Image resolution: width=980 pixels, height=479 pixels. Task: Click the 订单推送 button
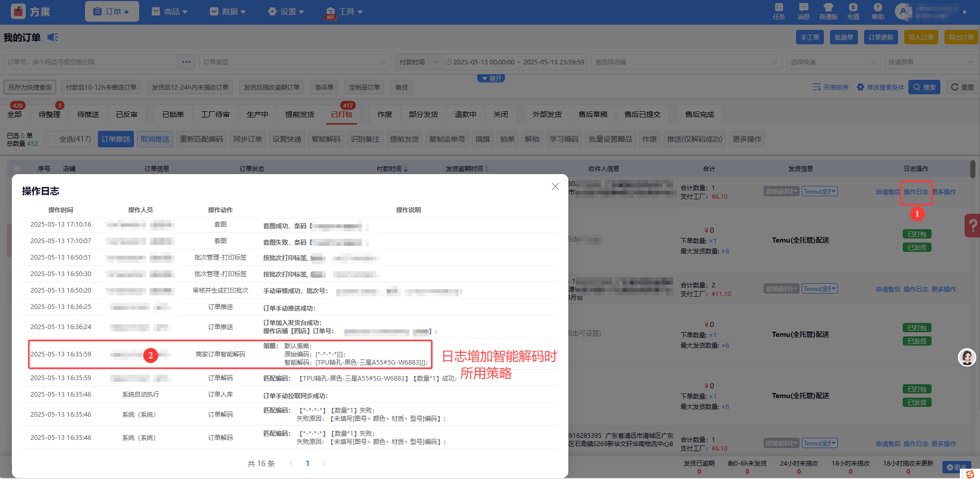[x=116, y=139]
